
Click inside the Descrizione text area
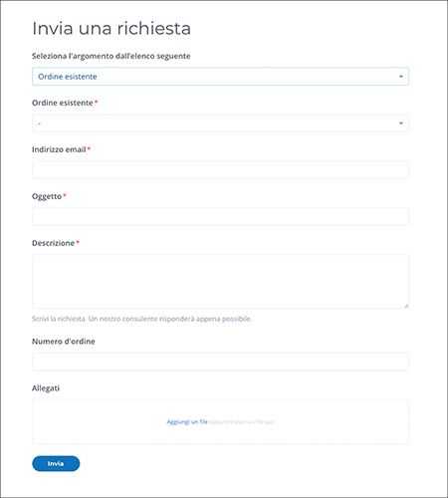pyautogui.click(x=220, y=282)
